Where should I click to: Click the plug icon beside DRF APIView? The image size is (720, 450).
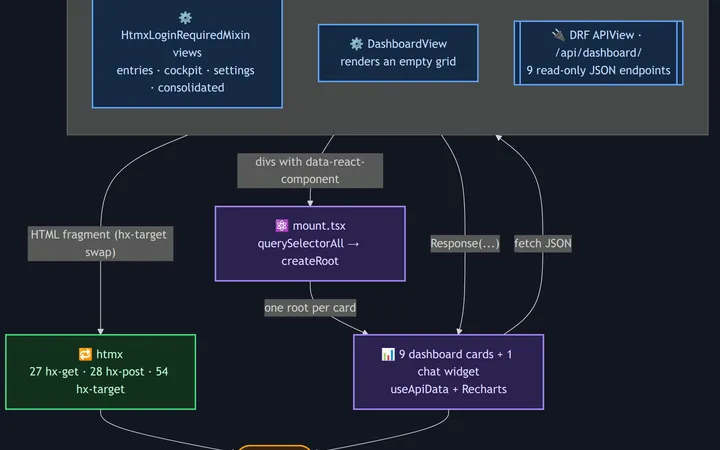558,35
